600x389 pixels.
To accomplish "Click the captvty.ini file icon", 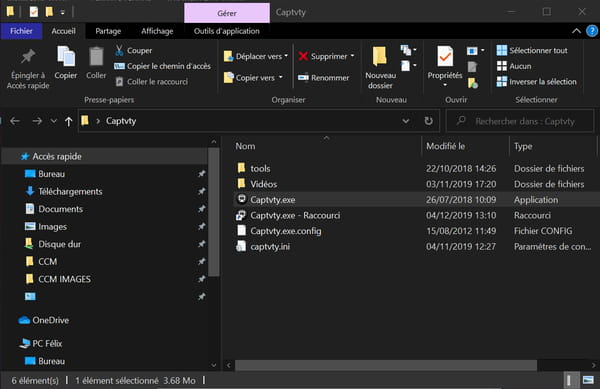I will 241,246.
